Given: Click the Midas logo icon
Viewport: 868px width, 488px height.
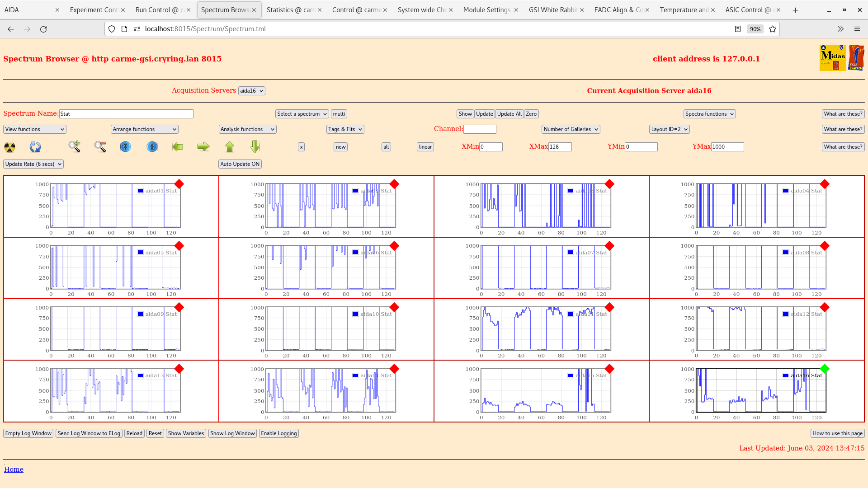Looking at the screenshot, I should pos(832,58).
